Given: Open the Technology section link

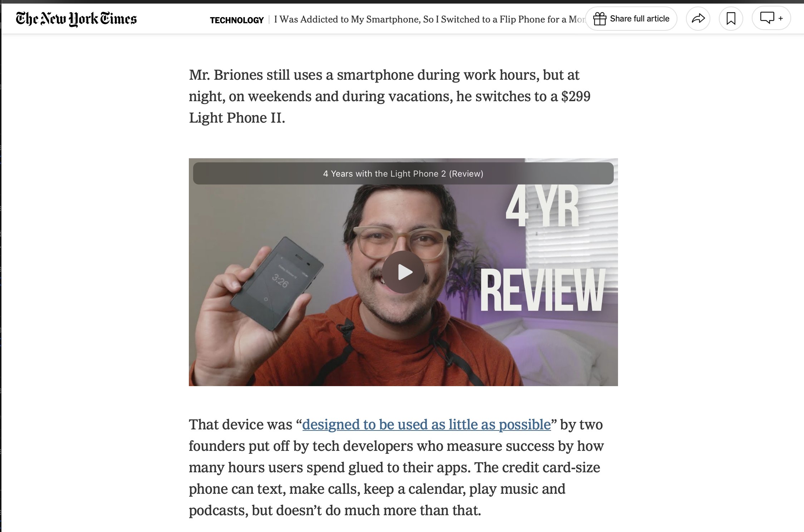Looking at the screenshot, I should (x=237, y=20).
